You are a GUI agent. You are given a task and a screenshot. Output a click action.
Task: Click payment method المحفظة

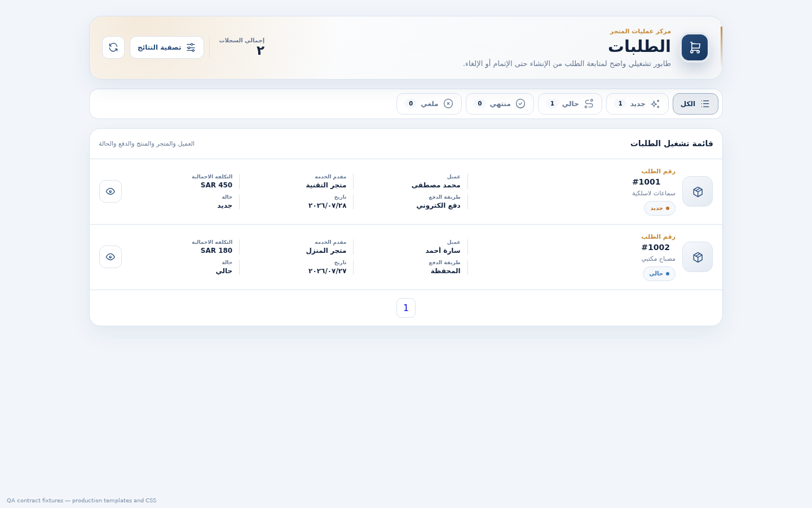(x=445, y=271)
